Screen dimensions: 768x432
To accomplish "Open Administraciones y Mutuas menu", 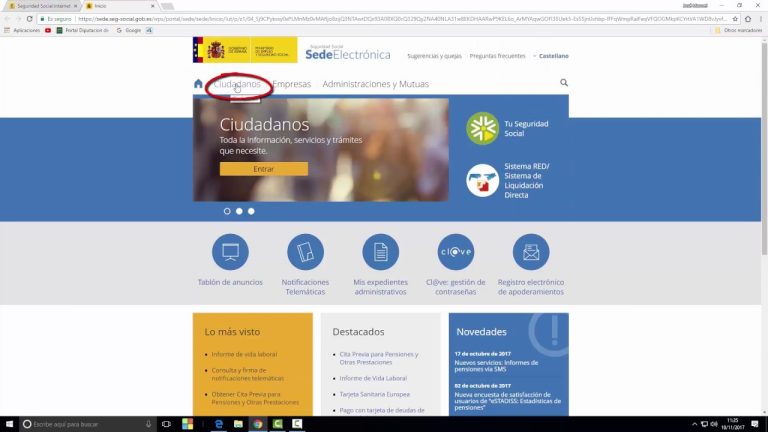I will pyautogui.click(x=375, y=85).
